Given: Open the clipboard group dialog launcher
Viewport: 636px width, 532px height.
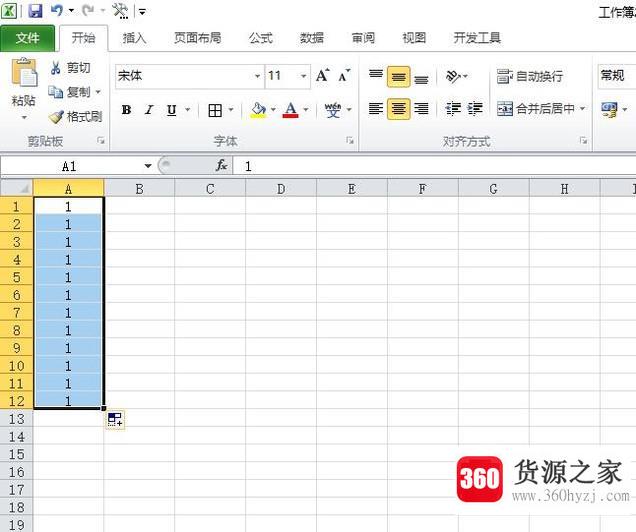Looking at the screenshot, I should [100, 141].
